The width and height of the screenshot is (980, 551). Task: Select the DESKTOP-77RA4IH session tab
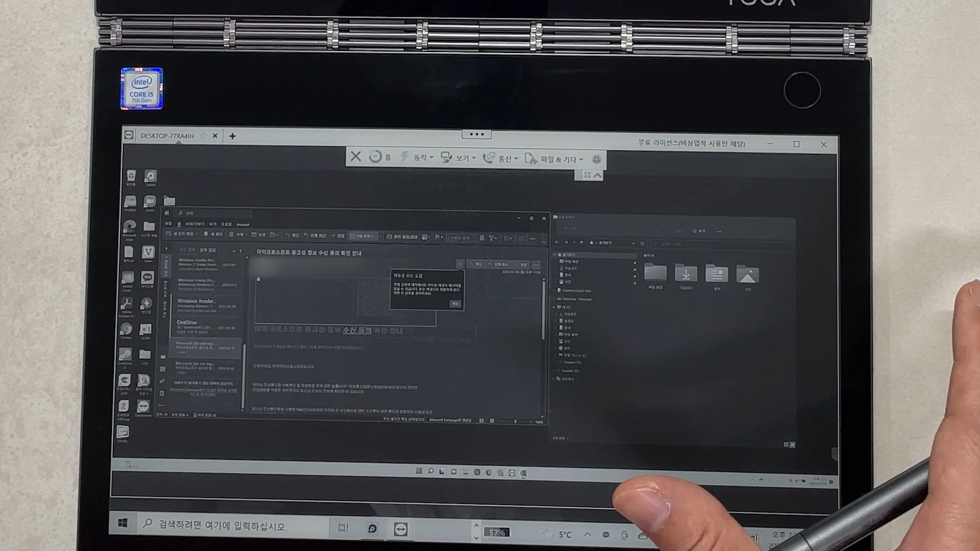[167, 136]
